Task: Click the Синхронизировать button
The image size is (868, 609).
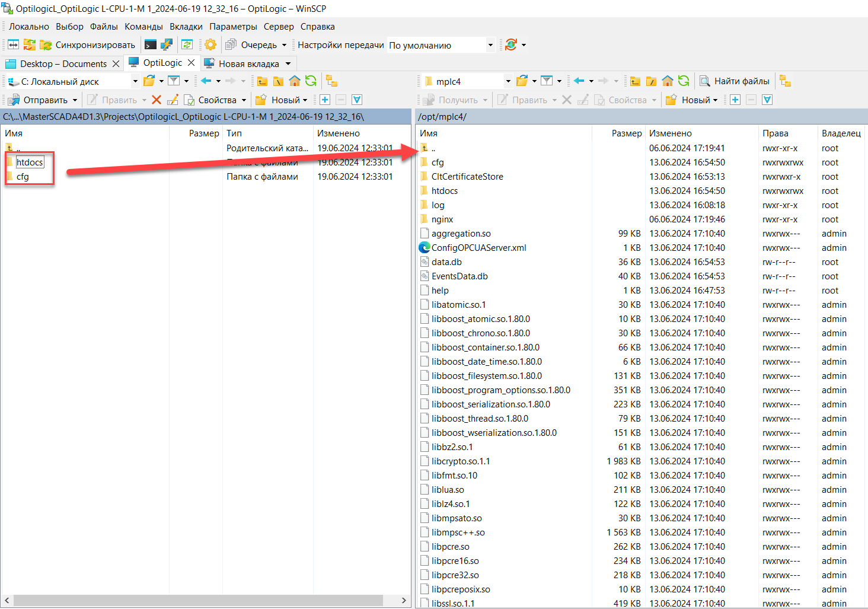Action: tap(88, 44)
